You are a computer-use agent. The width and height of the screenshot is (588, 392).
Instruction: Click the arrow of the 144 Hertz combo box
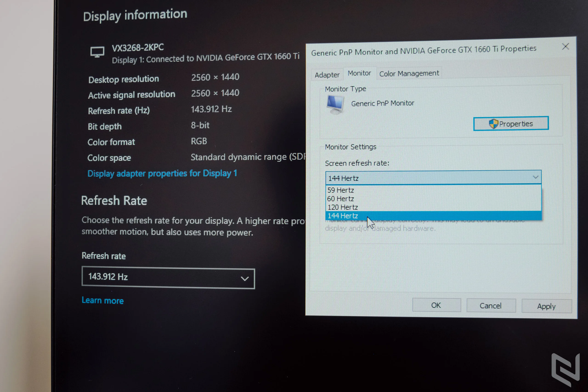click(535, 177)
